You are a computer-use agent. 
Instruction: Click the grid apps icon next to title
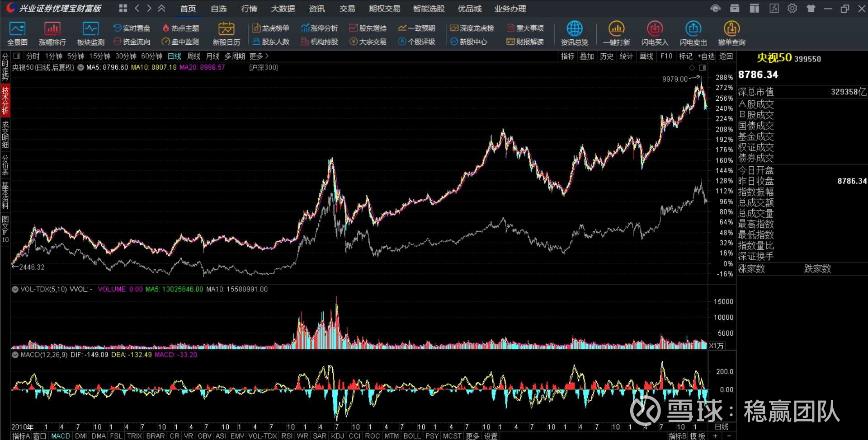[x=123, y=8]
